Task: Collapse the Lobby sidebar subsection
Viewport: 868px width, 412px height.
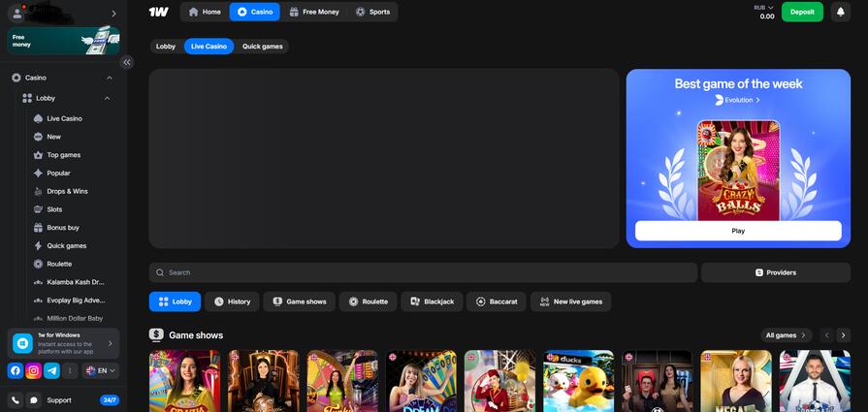Action: (x=107, y=98)
